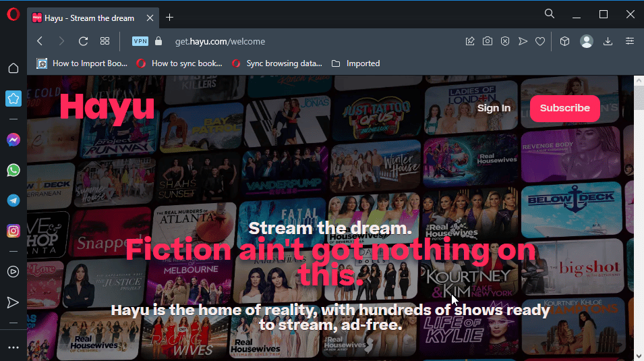
Task: Open the downloads icon
Action: pos(608,41)
